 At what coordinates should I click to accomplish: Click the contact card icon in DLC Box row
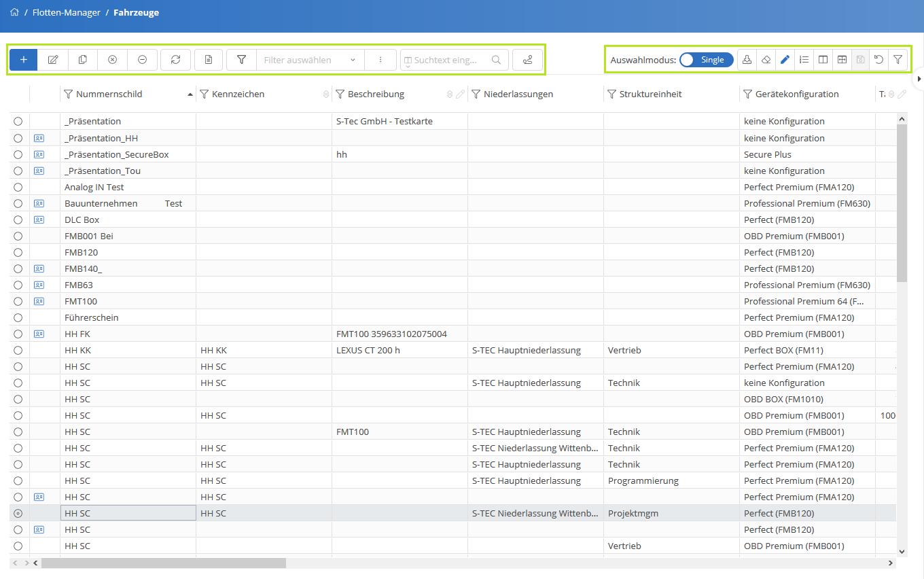pos(39,220)
